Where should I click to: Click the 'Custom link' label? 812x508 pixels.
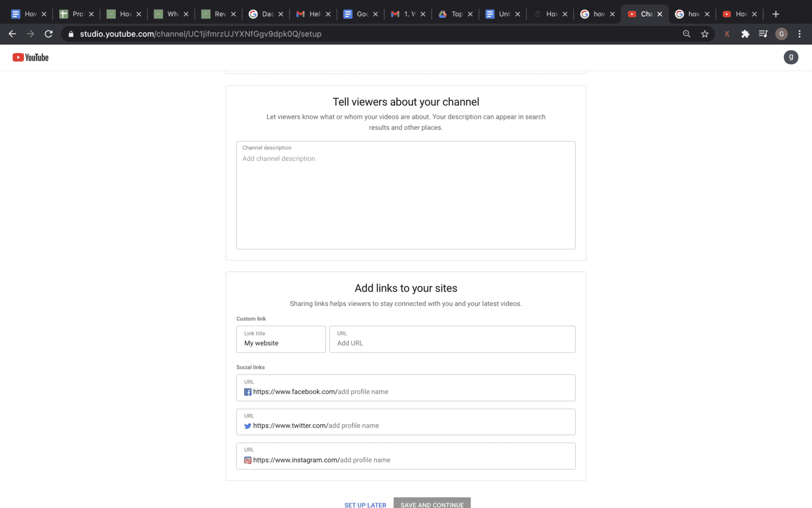click(x=251, y=319)
